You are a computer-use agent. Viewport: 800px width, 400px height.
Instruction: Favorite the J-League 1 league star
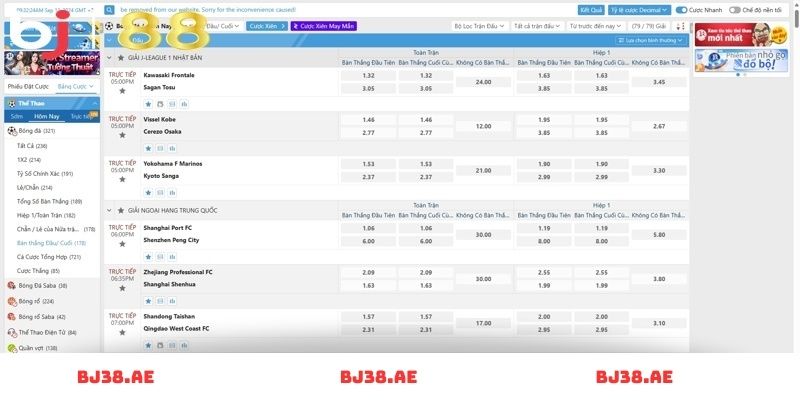click(121, 58)
